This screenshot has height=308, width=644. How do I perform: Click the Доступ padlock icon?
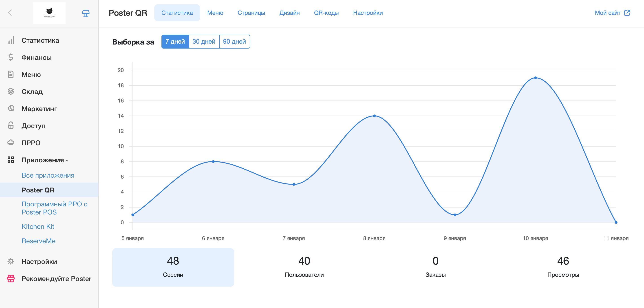11,125
